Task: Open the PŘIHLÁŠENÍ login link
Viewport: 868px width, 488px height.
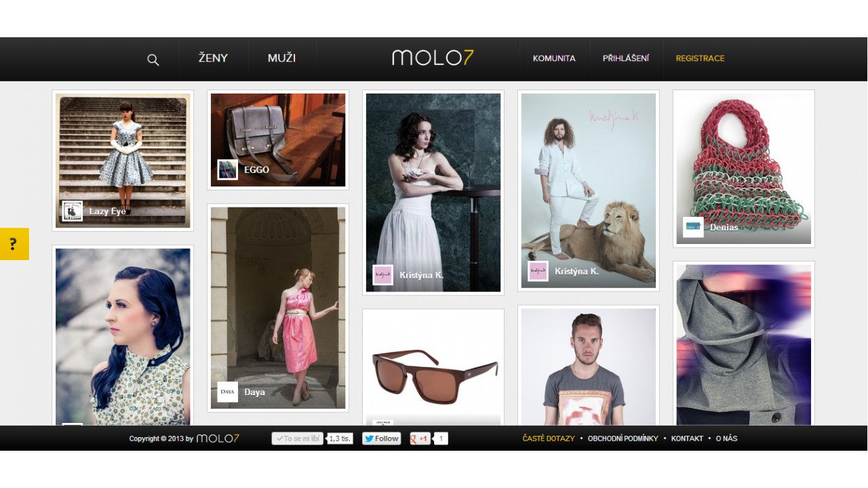Action: coord(626,58)
